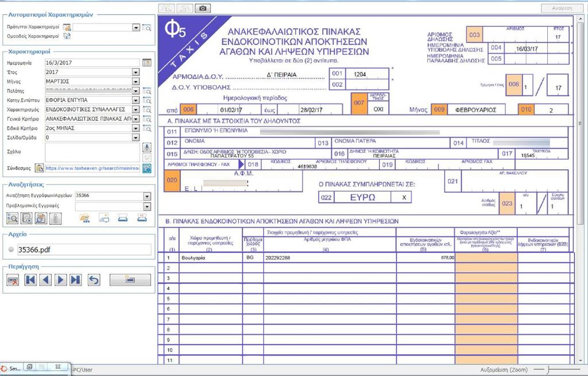Click the rightmost scanner icon in Αναζητήσεις
This screenshot has width=588, height=376.
[x=142, y=218]
